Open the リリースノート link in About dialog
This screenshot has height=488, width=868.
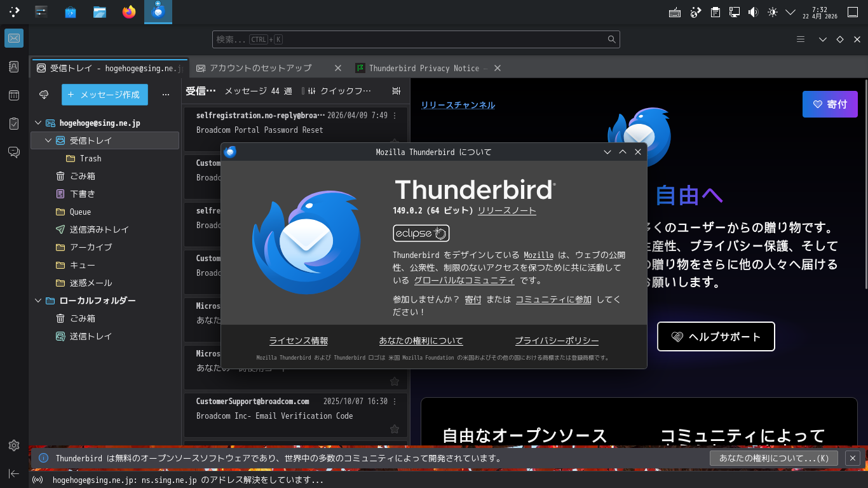[506, 211]
